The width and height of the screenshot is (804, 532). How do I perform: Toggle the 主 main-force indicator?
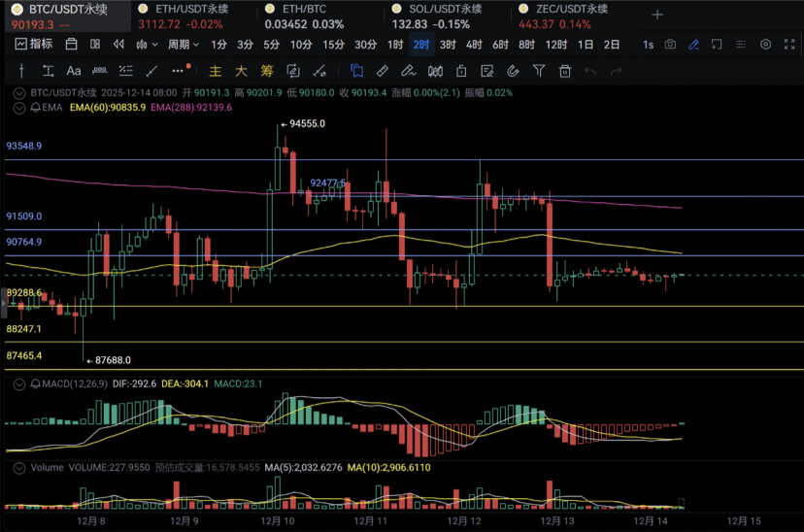(x=216, y=71)
